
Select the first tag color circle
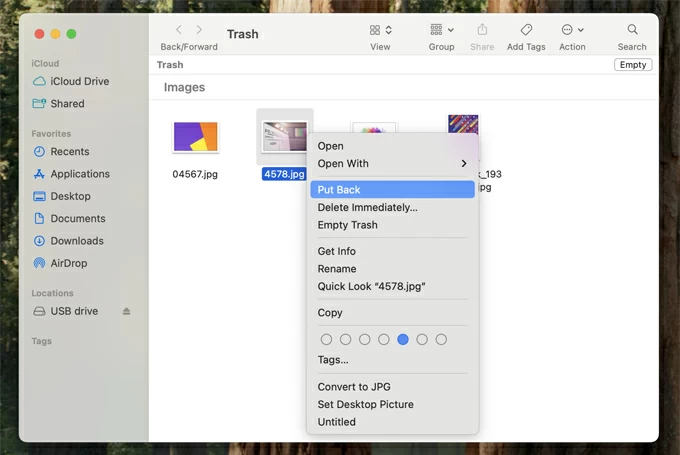tap(326, 340)
